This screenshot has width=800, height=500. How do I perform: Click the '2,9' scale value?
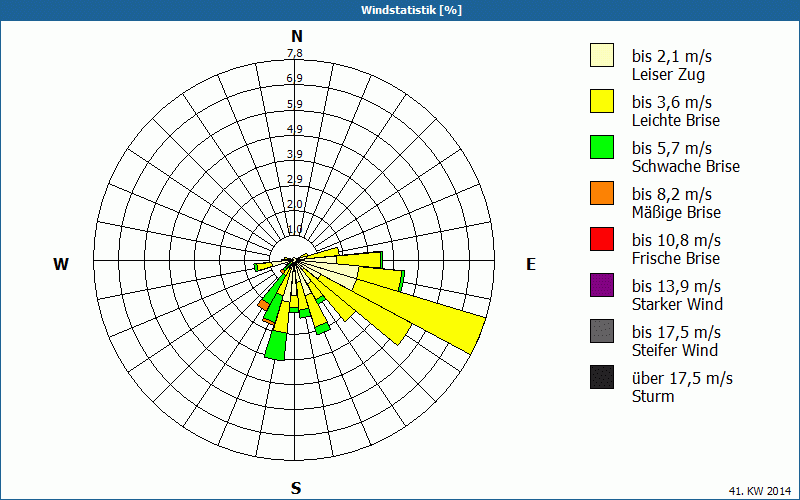[294, 179]
